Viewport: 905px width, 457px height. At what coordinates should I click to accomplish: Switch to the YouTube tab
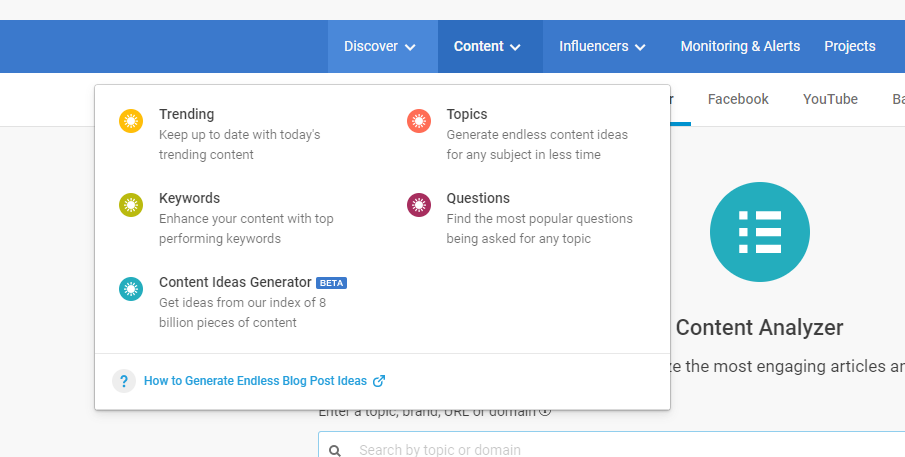click(830, 99)
